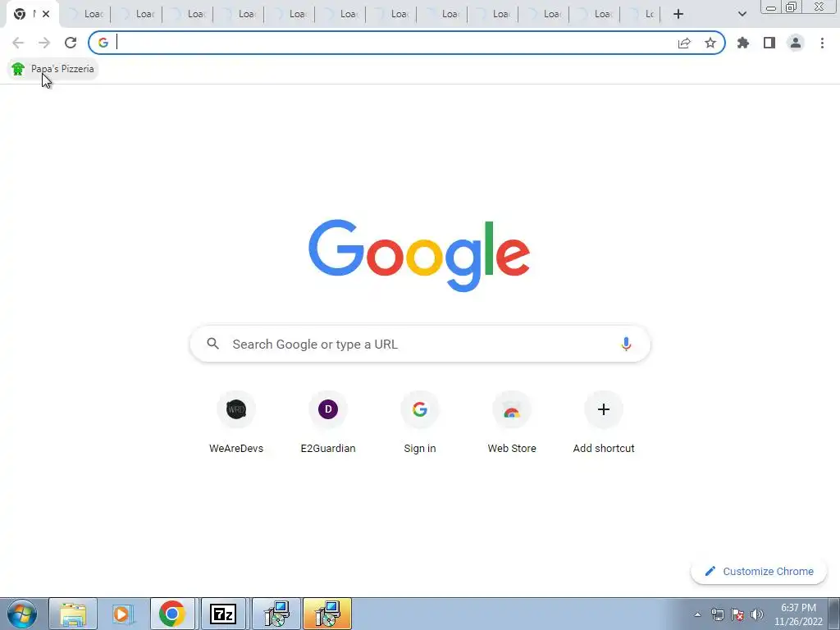This screenshot has height=630, width=840.
Task: Open the E2Guardian shortcut
Action: (x=328, y=422)
